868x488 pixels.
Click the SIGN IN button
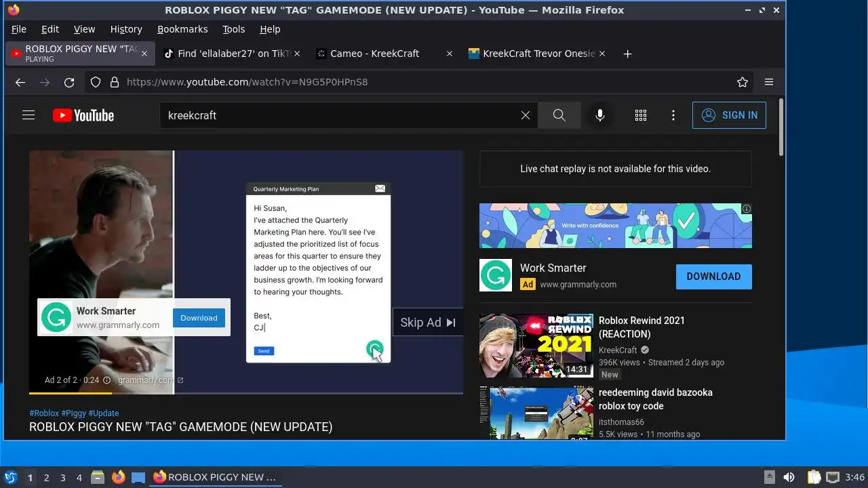click(x=729, y=115)
